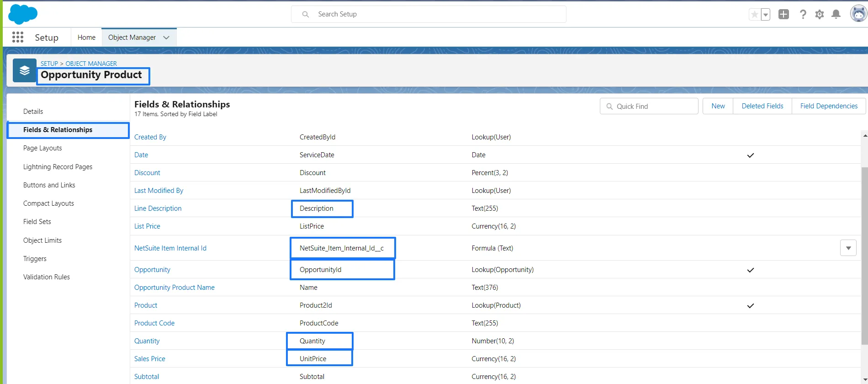
Task: Click the Quick Find field
Action: tap(649, 106)
